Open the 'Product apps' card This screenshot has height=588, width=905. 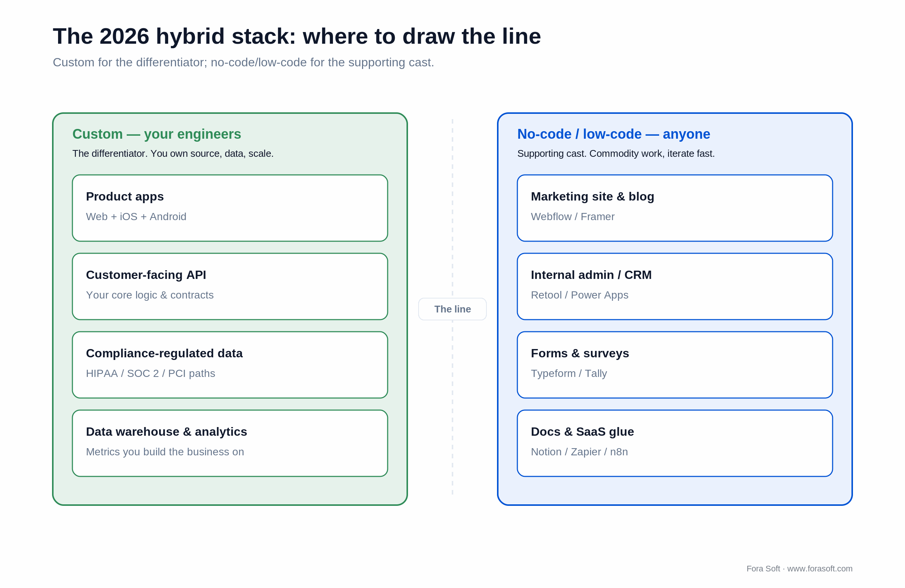tap(230, 208)
